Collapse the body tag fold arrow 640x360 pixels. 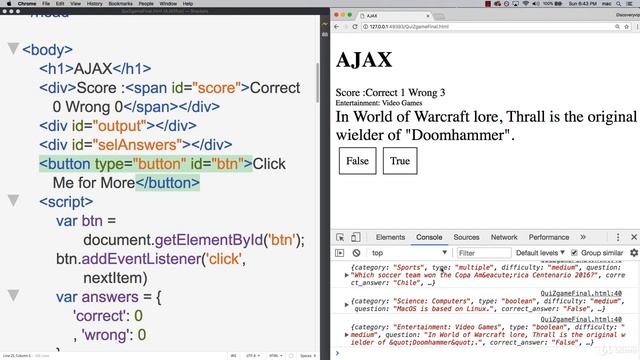13,49
